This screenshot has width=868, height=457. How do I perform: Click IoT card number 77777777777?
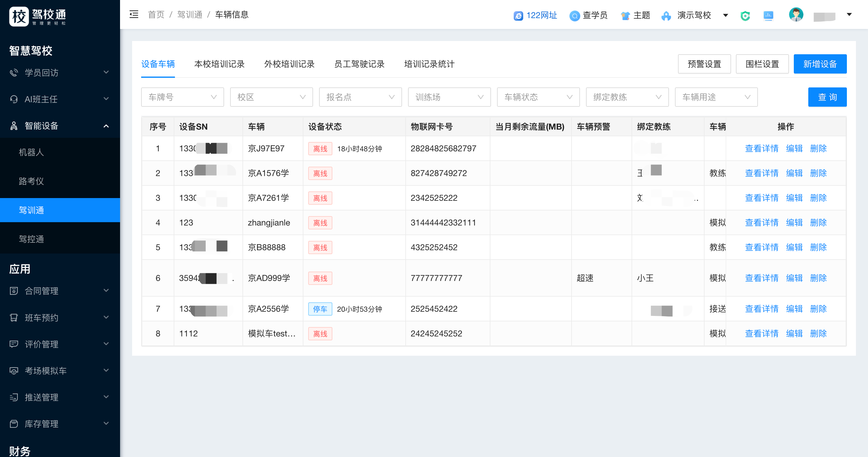click(436, 278)
